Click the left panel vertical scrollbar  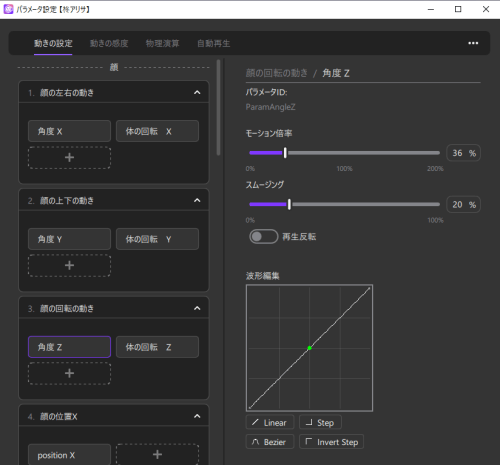pyautogui.click(x=218, y=107)
